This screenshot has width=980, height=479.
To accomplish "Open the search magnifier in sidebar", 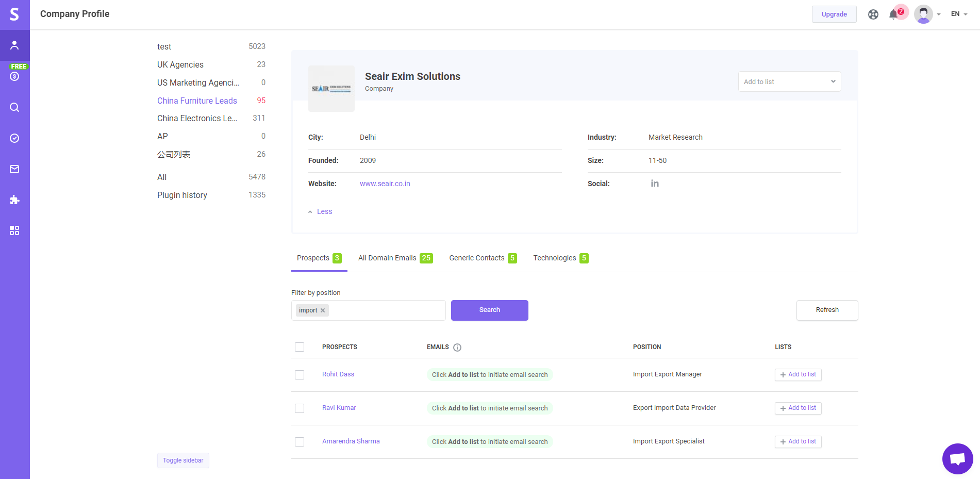I will pyautogui.click(x=14, y=107).
